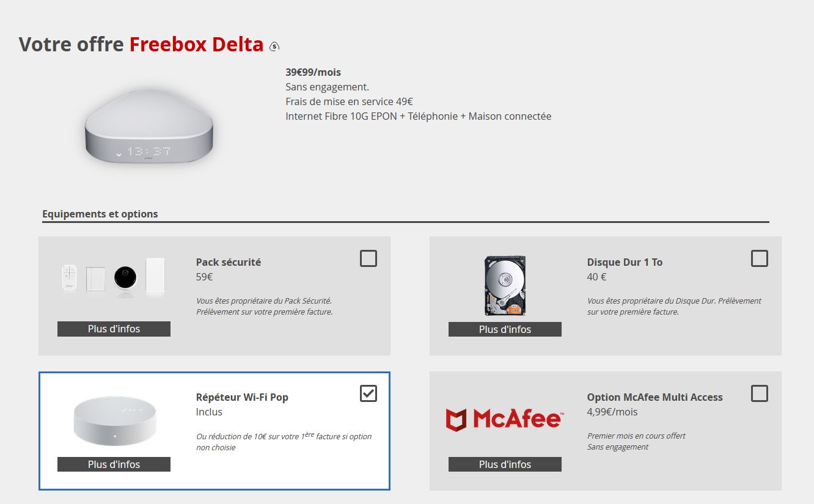Screen dimensions: 814x504
Task: Click the Freebox Delta server image
Action: coord(148,126)
